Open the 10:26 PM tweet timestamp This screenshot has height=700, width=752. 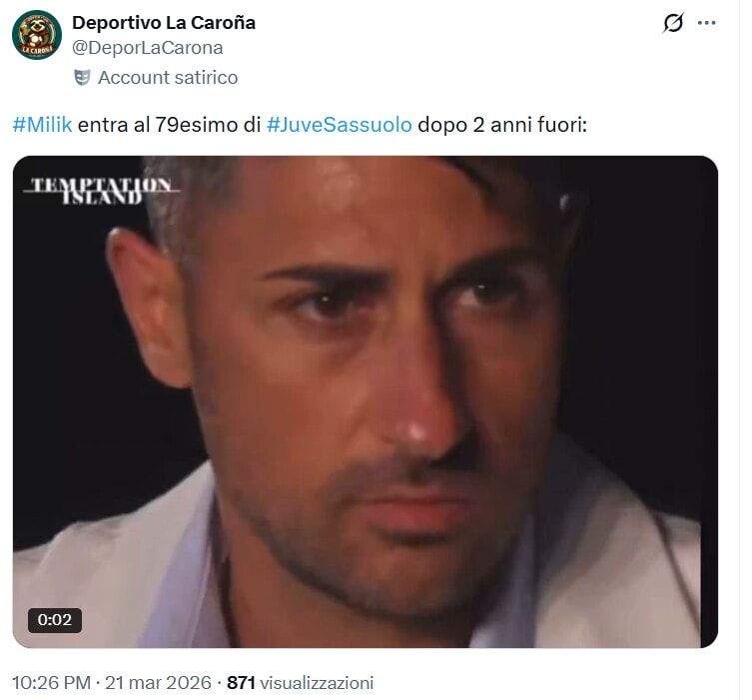point(51,682)
